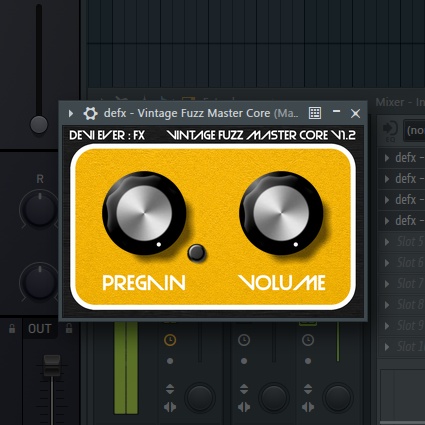This screenshot has height=425, width=425.
Task: Select the Slot 10 effect slot
Action: tap(402, 347)
